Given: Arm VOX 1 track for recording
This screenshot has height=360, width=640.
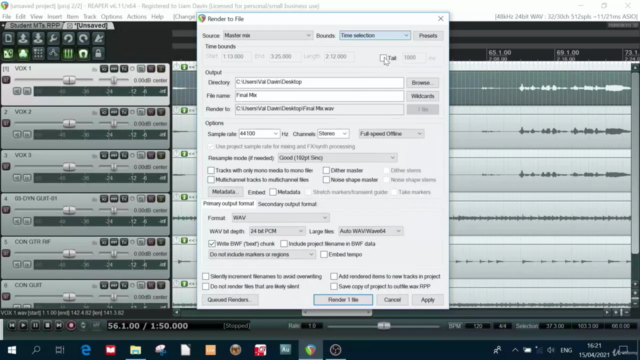Looking at the screenshot, I should point(6,80).
